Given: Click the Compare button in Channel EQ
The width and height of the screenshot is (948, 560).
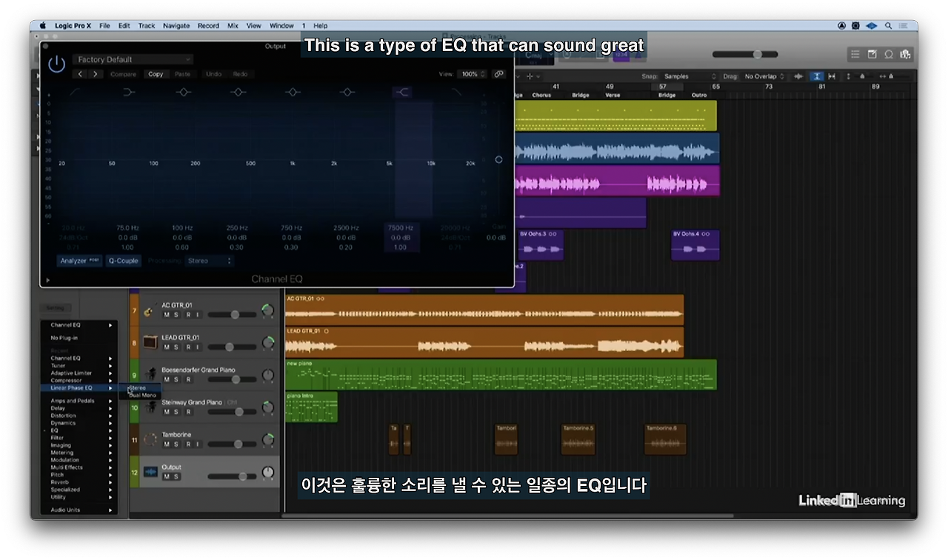Looking at the screenshot, I should (x=123, y=74).
